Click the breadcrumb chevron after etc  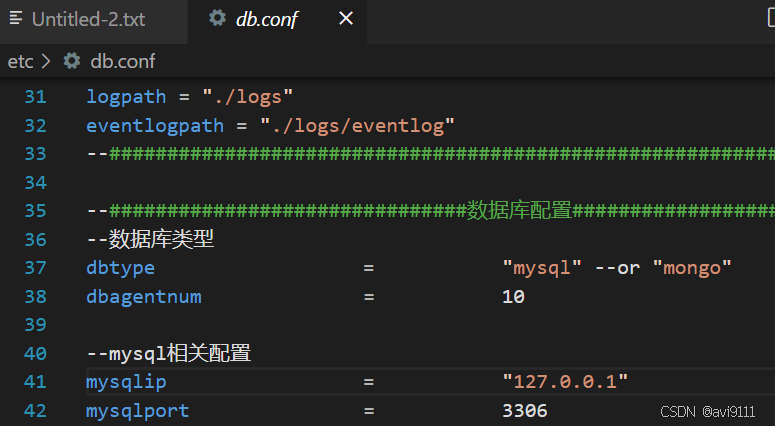pos(46,61)
